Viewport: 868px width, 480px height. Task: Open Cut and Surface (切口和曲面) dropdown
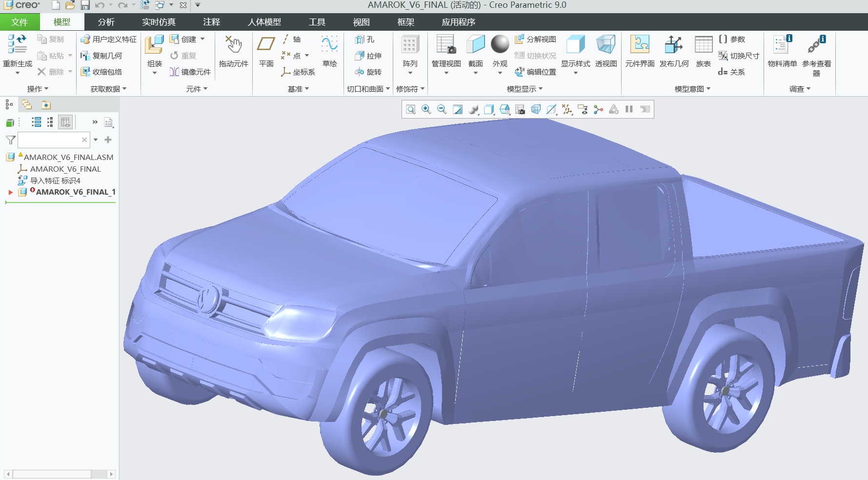pyautogui.click(x=368, y=89)
